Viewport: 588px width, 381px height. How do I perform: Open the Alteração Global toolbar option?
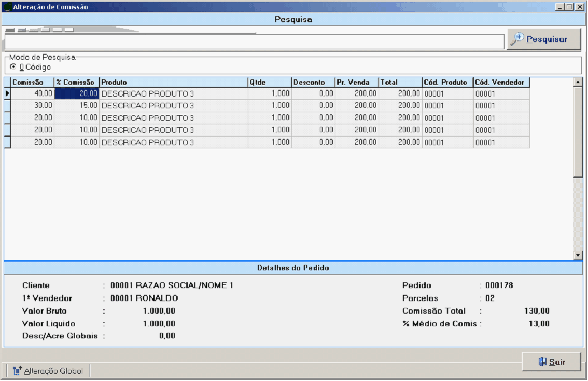coord(48,371)
